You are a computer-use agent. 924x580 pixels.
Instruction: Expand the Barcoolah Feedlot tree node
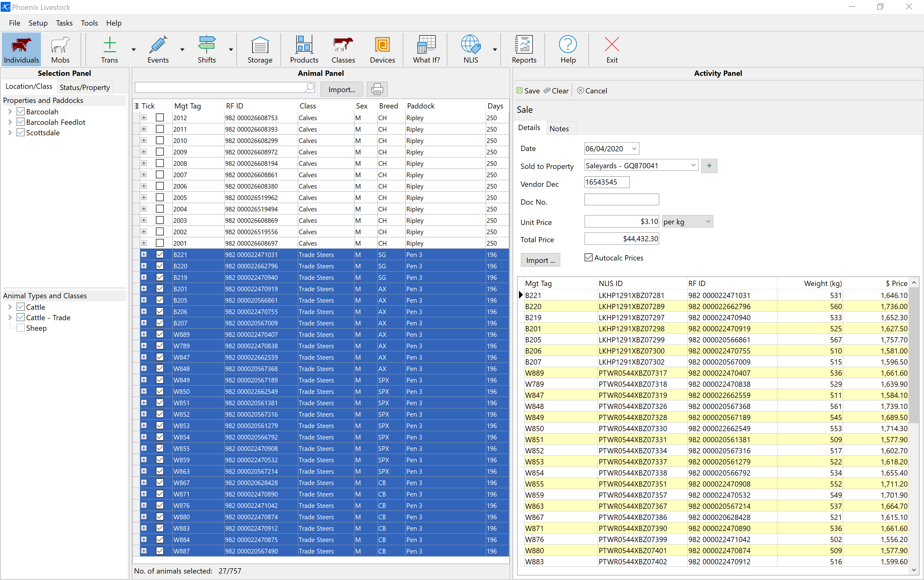[10, 122]
